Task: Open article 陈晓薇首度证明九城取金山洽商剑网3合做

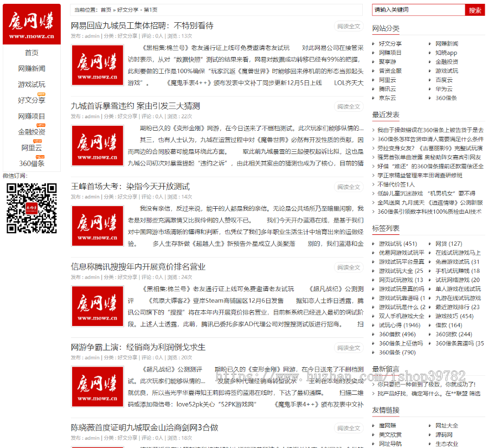Action: click(144, 427)
